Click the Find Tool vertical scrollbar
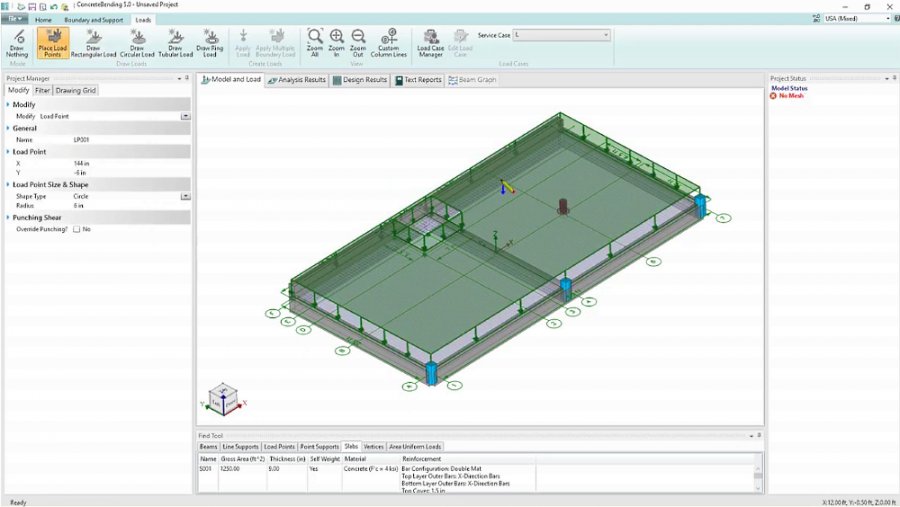The width and height of the screenshot is (900, 507). pyautogui.click(x=758, y=478)
